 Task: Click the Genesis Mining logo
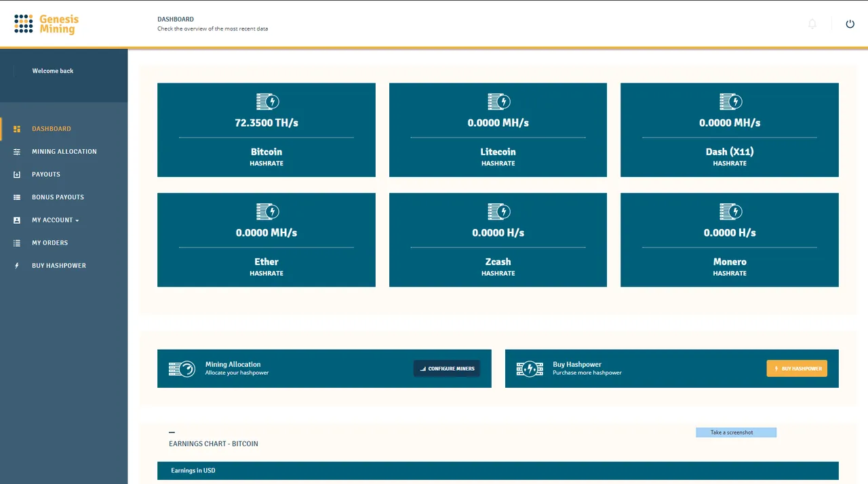click(x=46, y=24)
